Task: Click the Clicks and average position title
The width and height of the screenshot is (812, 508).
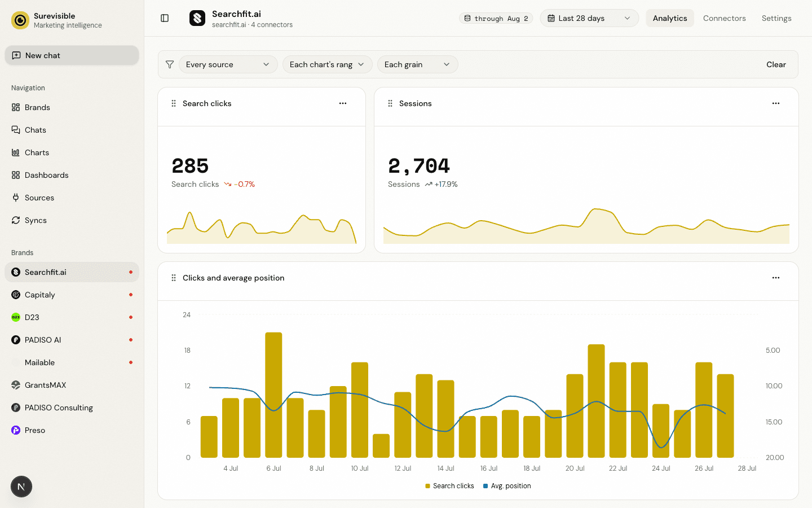Action: point(233,278)
